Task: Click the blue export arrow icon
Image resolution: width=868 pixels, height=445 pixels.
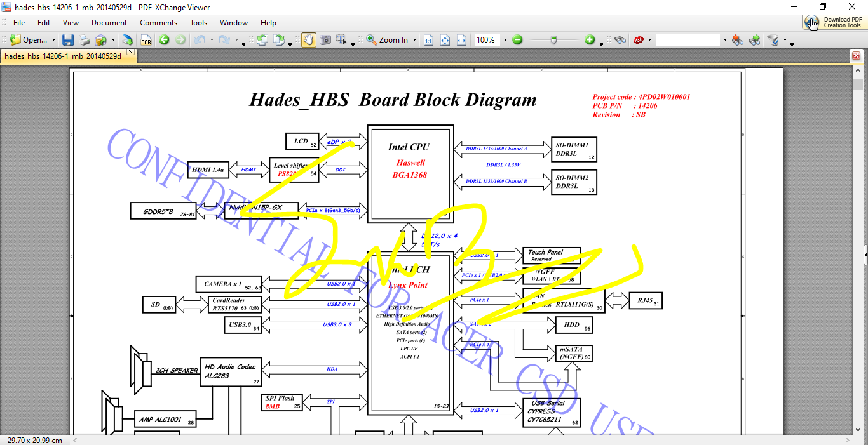Action: coord(128,40)
